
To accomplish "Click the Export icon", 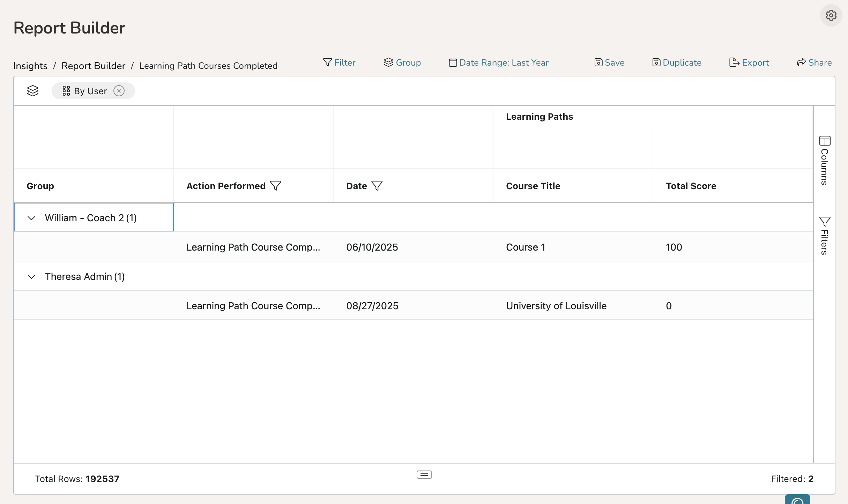I will coord(734,62).
